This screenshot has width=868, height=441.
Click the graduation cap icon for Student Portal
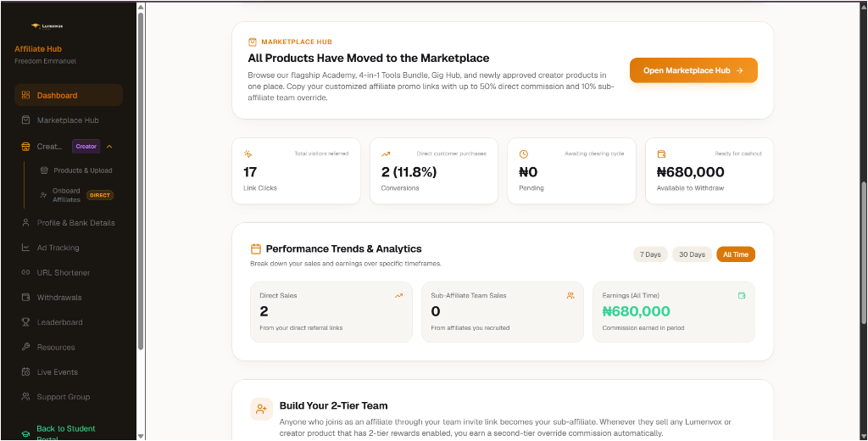25,434
